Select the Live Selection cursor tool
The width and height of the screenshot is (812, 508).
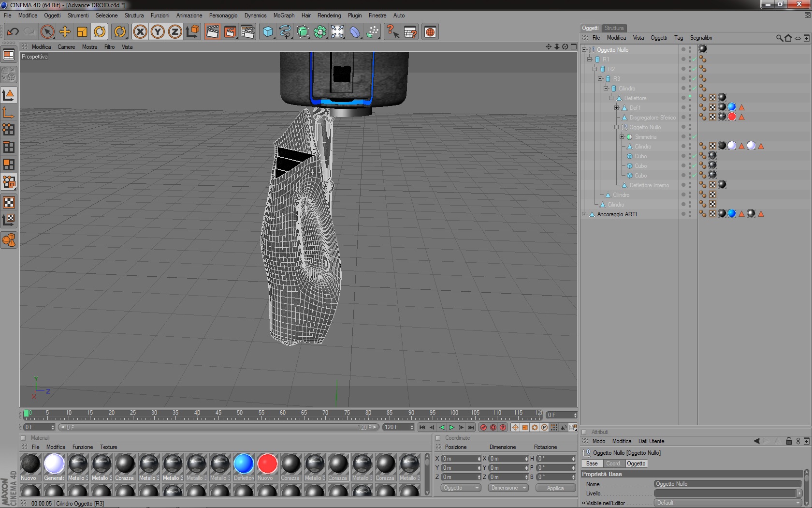click(47, 32)
